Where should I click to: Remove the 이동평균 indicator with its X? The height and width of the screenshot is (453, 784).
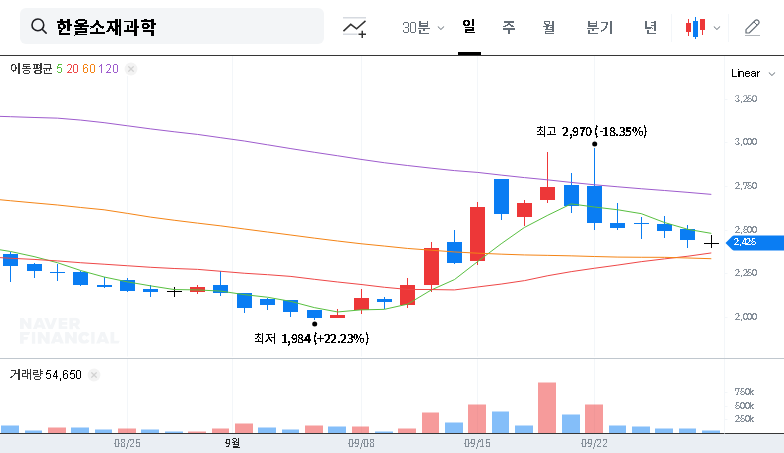[x=131, y=69]
